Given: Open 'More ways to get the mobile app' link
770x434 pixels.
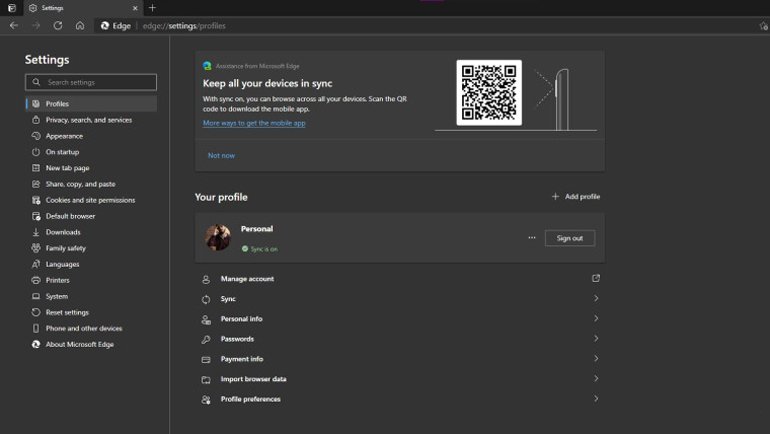Looking at the screenshot, I should coord(254,123).
